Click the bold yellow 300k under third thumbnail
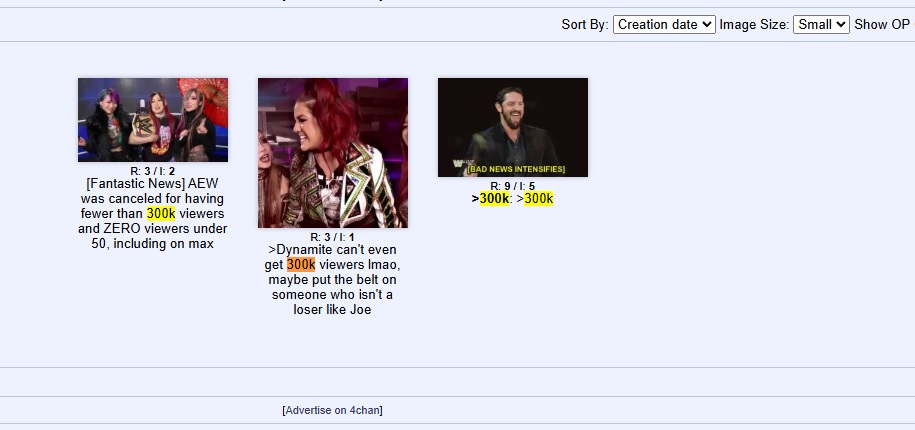 point(494,199)
